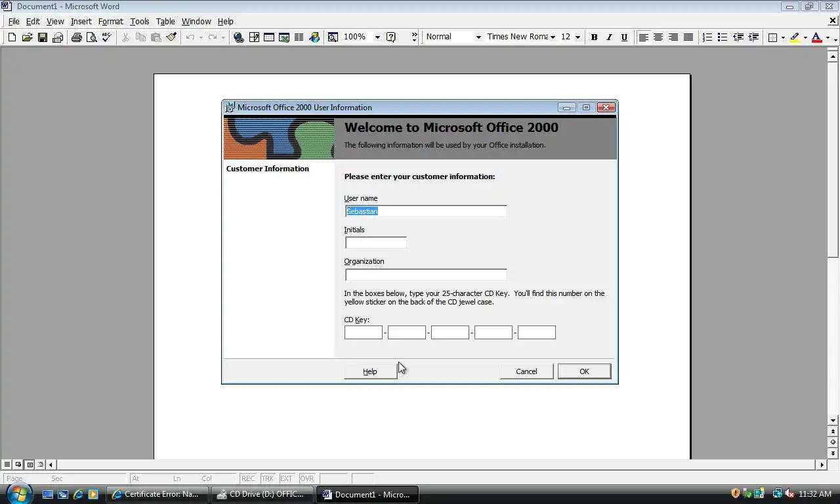The height and width of the screenshot is (504, 840).
Task: Cancel the User Information dialog
Action: (x=526, y=371)
